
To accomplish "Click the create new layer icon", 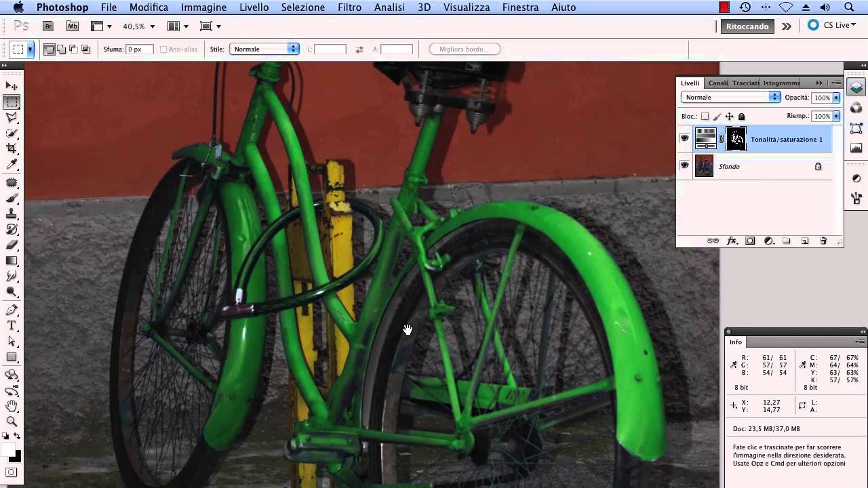I will pos(805,241).
